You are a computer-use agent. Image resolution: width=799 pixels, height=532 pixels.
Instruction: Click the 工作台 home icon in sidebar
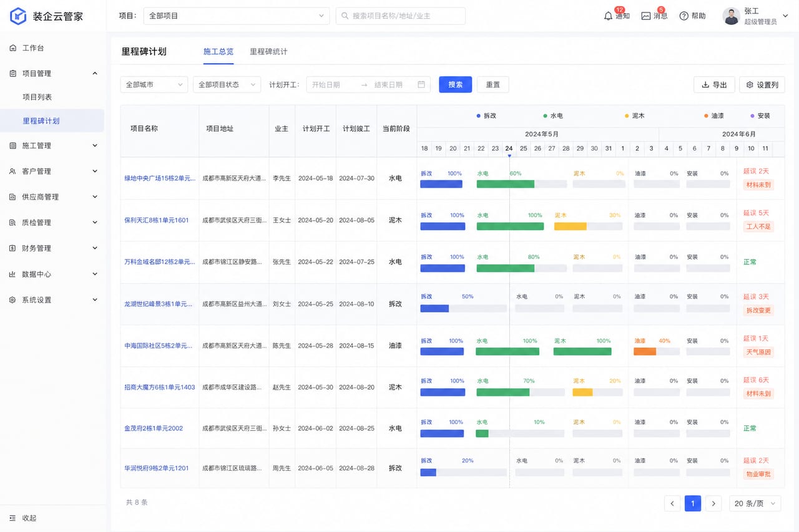click(13, 48)
